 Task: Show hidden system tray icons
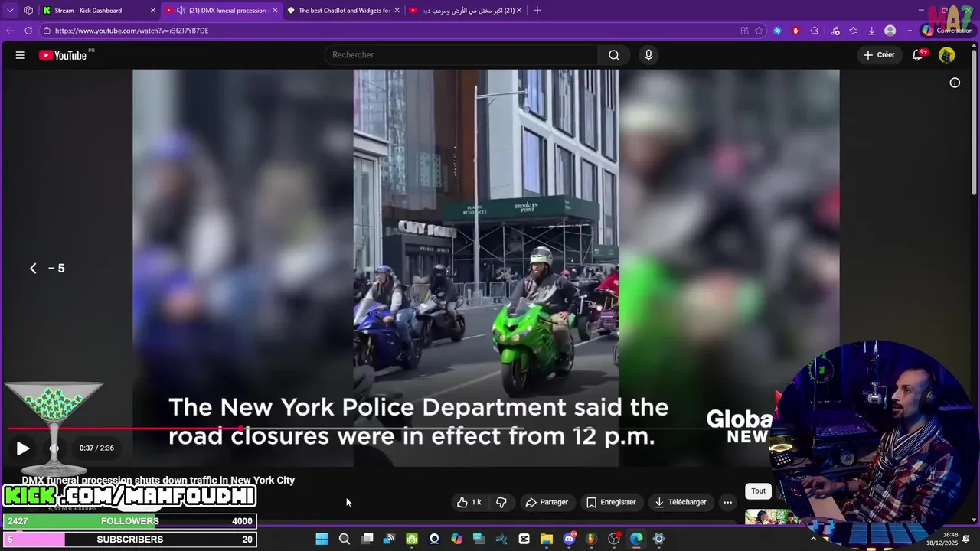(x=813, y=539)
